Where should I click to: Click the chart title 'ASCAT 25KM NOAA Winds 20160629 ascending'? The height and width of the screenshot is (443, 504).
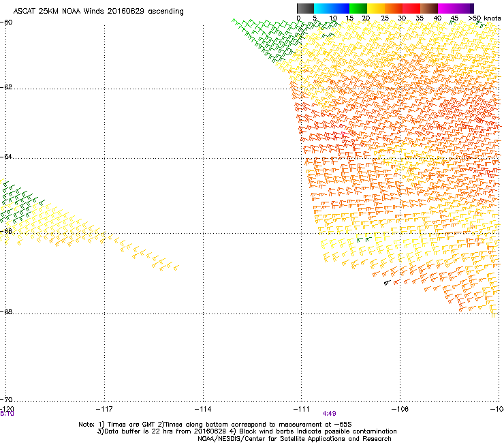point(98,12)
